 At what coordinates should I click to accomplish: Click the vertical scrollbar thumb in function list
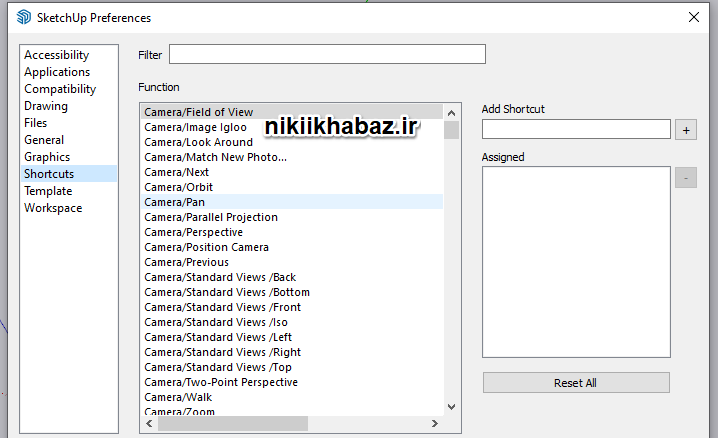(x=451, y=130)
